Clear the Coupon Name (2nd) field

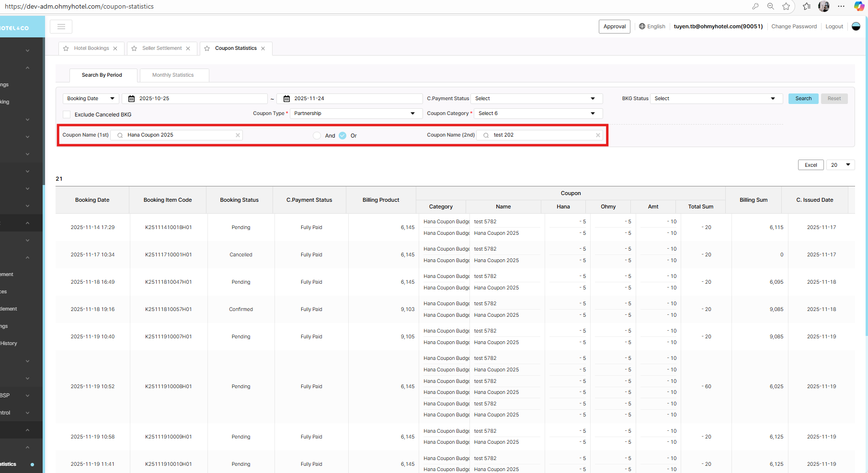598,135
